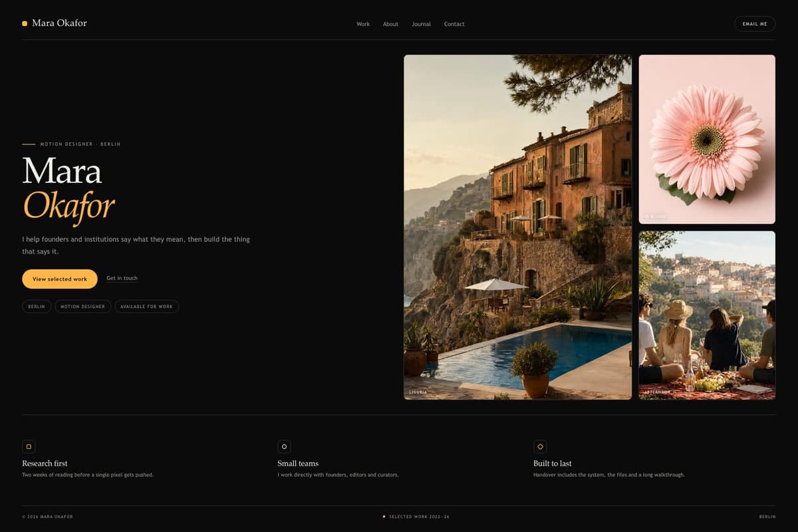This screenshot has height=532, width=798.
Task: Go to the About page
Action: (x=390, y=24)
